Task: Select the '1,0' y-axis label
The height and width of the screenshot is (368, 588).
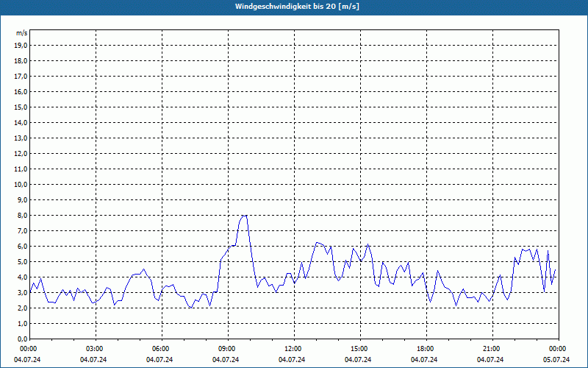Action: pyautogui.click(x=23, y=323)
